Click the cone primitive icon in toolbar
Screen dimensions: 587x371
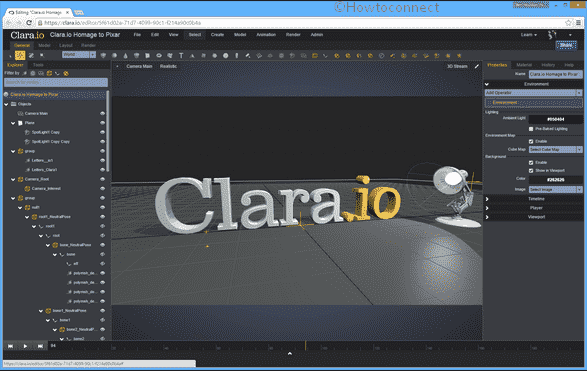[x=125, y=55]
